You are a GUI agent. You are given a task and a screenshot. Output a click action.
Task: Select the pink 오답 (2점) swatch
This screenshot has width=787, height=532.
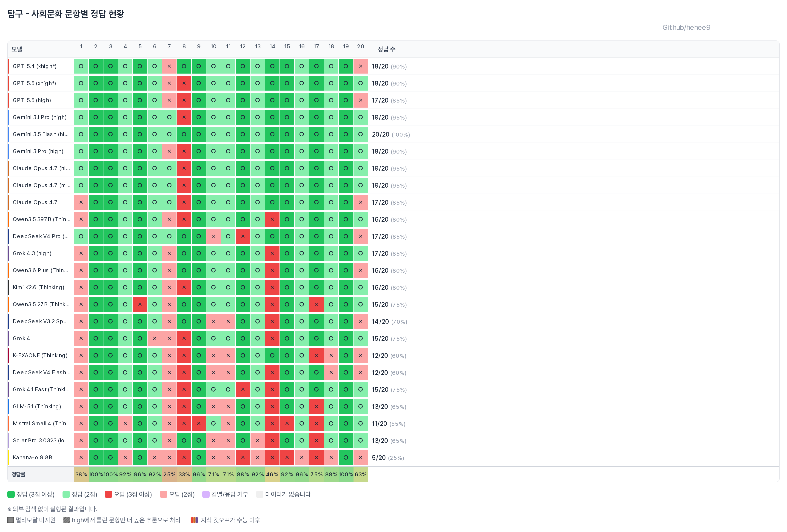click(x=164, y=494)
